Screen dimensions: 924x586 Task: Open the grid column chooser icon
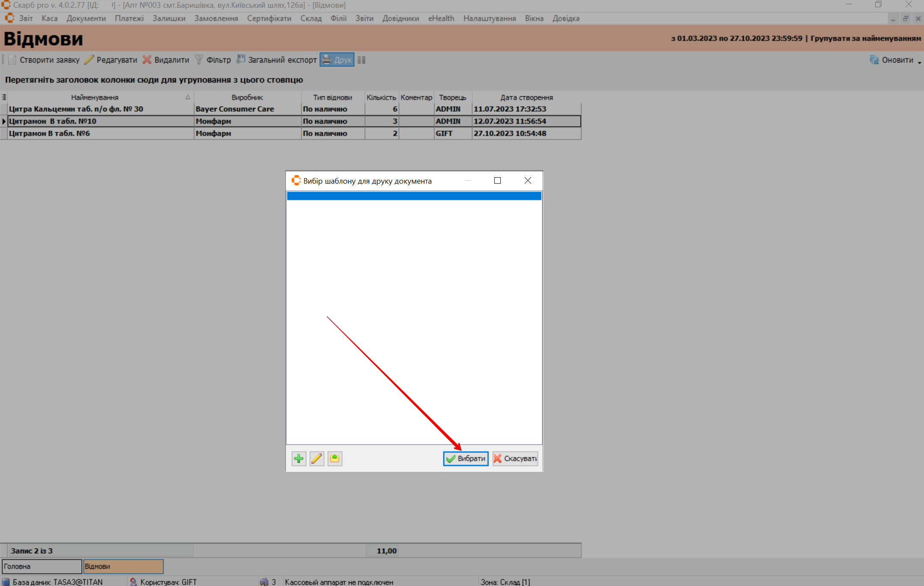[x=4, y=97]
